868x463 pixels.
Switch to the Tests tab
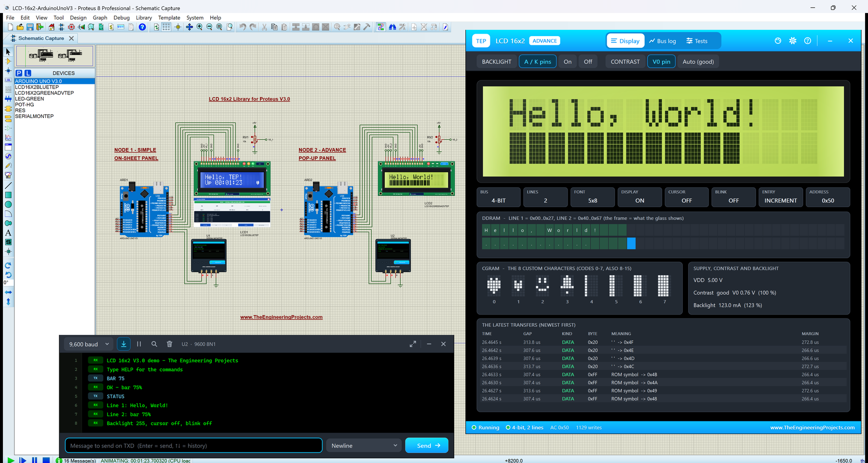tap(697, 41)
